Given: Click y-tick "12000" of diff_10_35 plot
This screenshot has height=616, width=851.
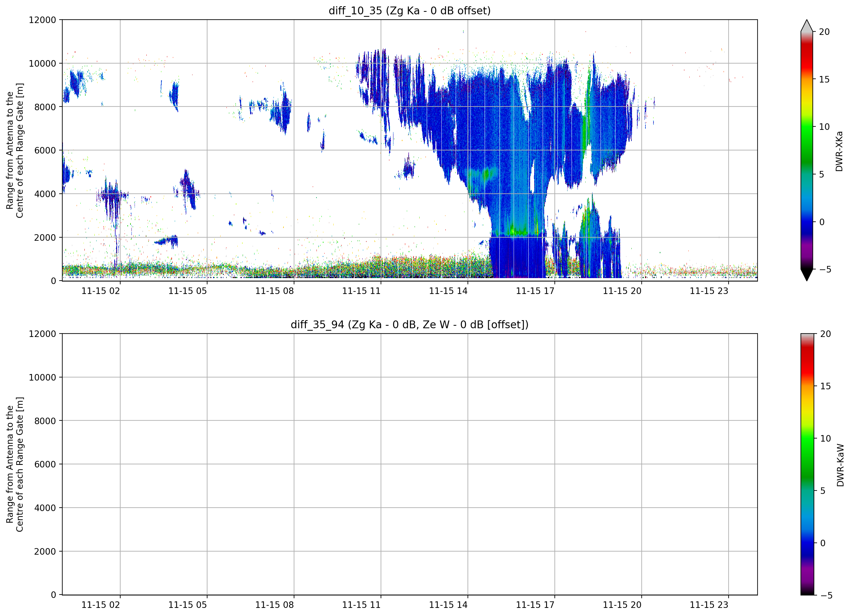Looking at the screenshot, I should [x=42, y=20].
